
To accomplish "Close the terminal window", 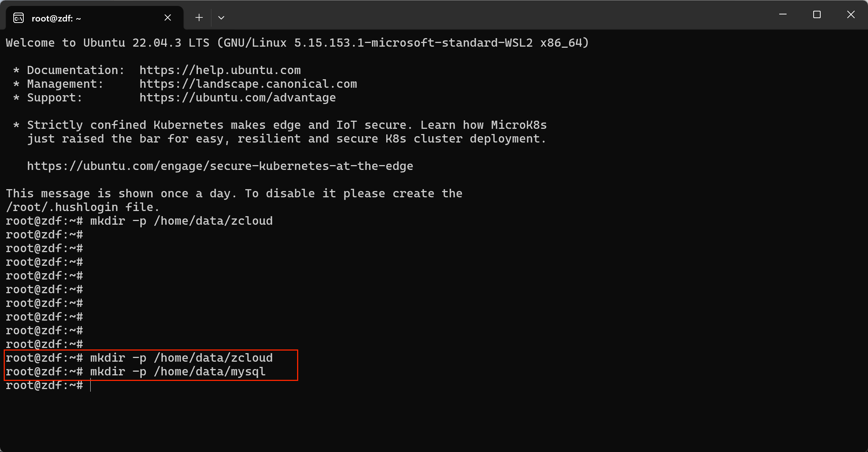I will pos(851,15).
